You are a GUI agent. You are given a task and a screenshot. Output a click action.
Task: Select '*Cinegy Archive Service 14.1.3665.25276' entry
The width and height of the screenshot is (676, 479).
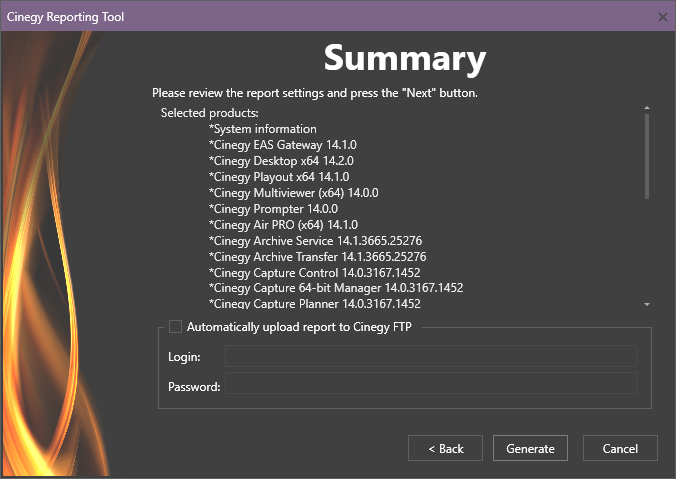[x=316, y=241]
